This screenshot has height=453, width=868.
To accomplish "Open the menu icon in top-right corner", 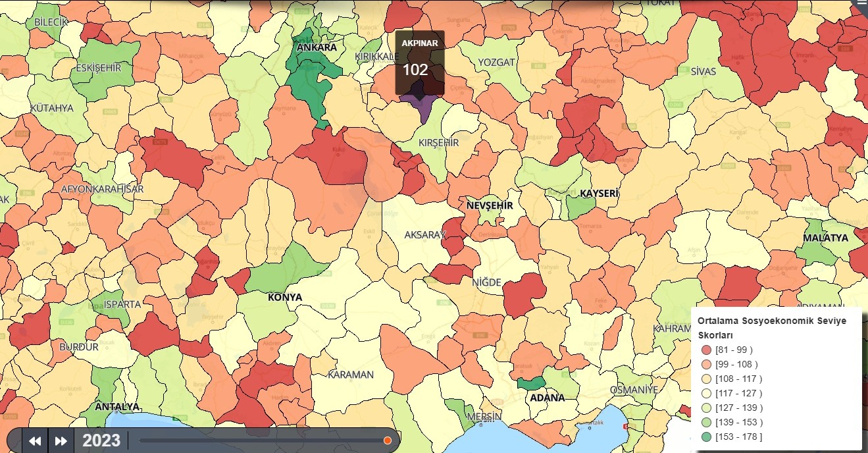I will click(x=861, y=3).
